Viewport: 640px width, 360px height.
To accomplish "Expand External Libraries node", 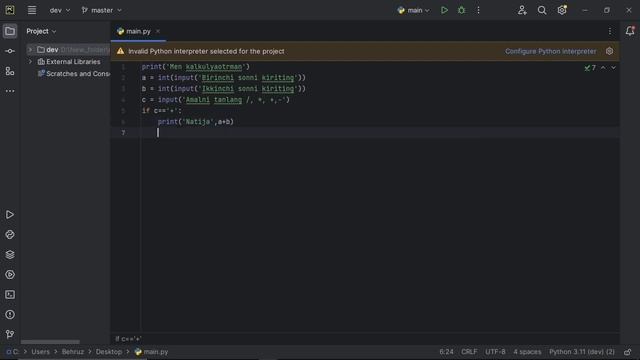I will (x=30, y=62).
